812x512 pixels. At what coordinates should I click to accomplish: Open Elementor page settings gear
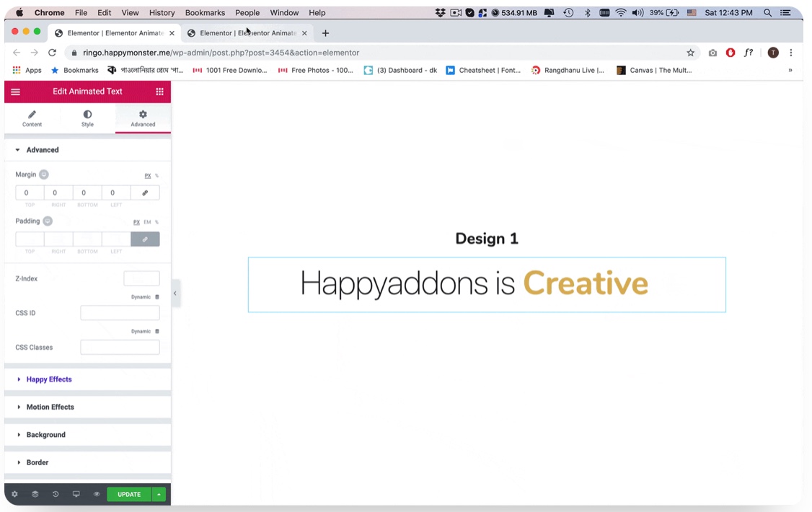click(14, 495)
